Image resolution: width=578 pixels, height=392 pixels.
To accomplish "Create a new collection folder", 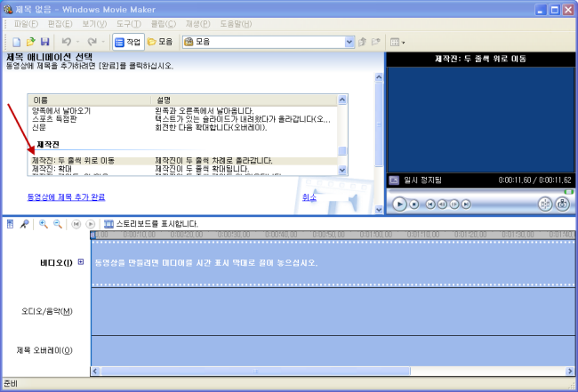I will (376, 42).
